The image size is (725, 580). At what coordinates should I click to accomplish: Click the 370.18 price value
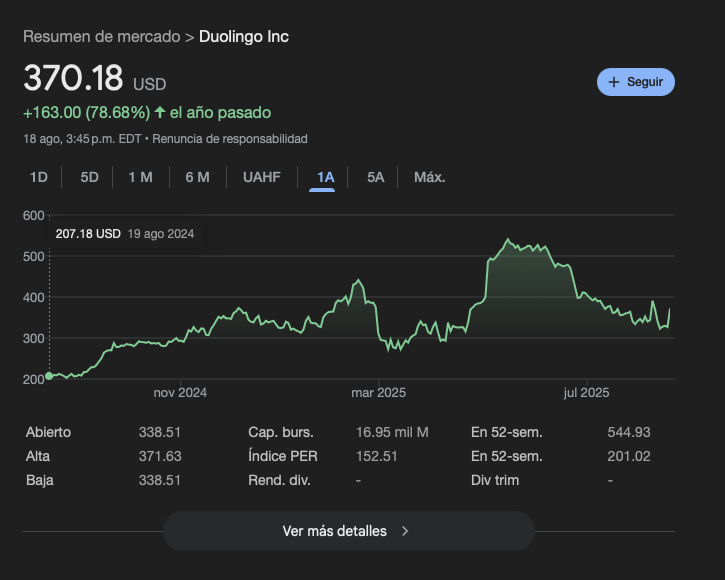point(73,78)
